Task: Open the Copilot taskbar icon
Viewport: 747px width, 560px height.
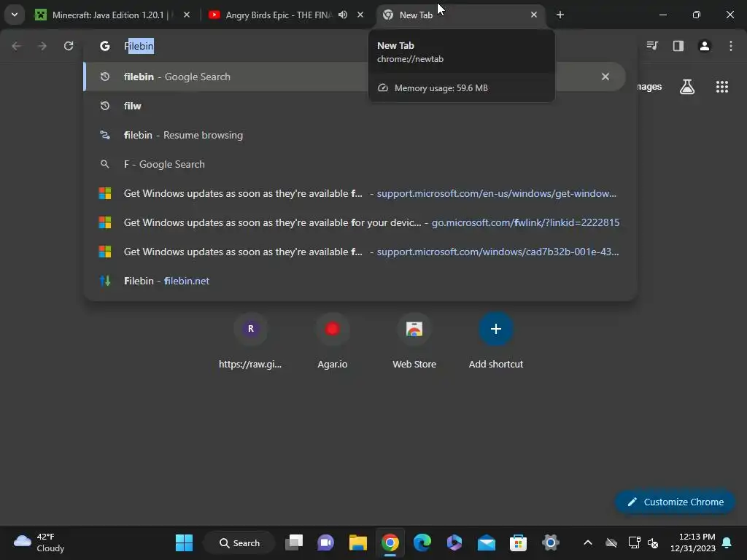Action: [454, 542]
